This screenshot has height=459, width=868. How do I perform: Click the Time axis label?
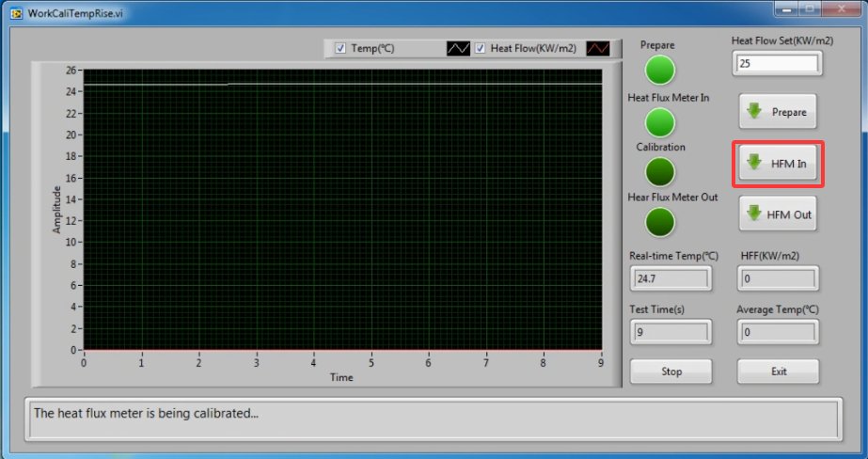pyautogui.click(x=341, y=377)
